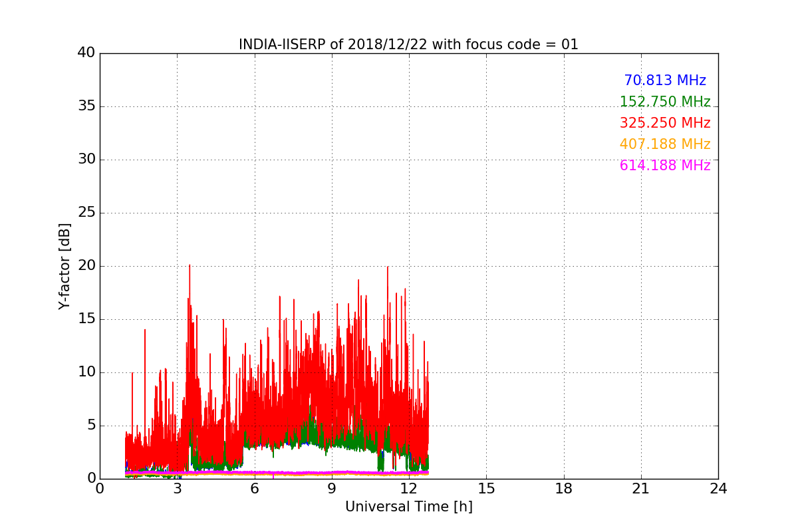Click the Y-factor [dB] axis label

coord(65,266)
